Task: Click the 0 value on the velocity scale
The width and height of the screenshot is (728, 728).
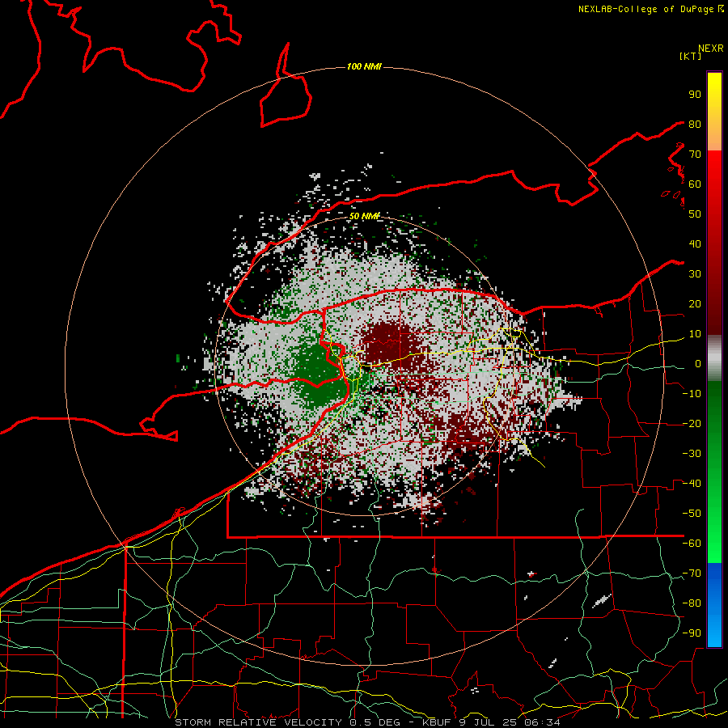Action: (x=698, y=363)
